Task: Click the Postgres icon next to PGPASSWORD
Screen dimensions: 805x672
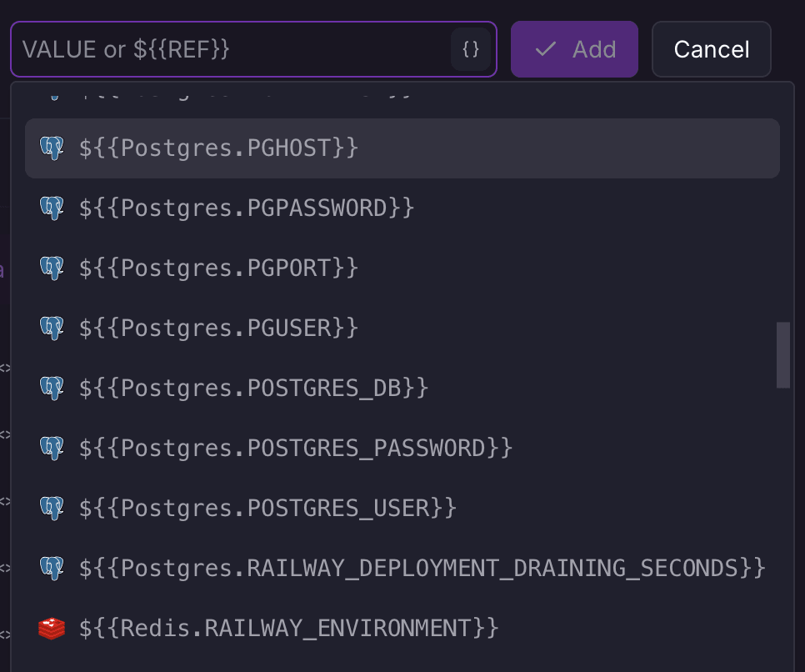Action: 52,208
